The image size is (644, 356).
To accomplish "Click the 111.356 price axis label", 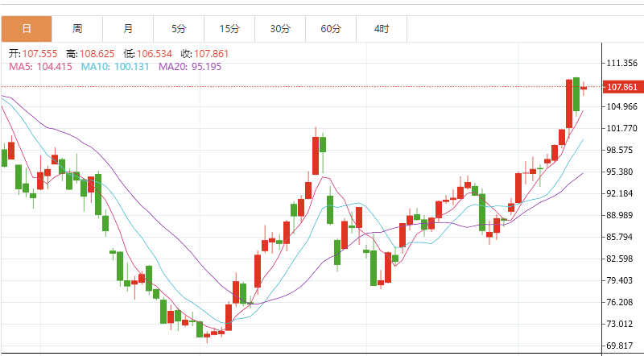I will coord(622,63).
